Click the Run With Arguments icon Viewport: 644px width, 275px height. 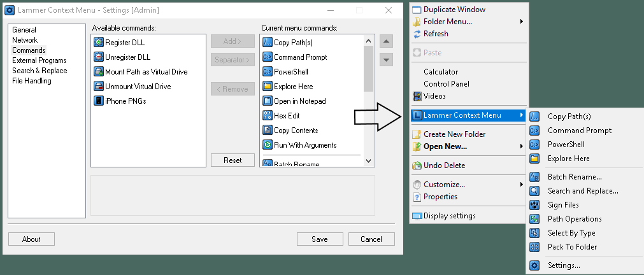pos(268,145)
